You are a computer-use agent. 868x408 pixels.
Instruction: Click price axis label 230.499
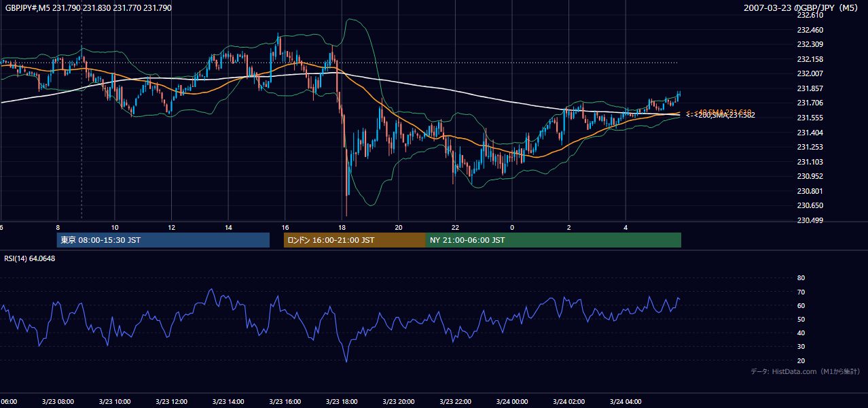coord(810,220)
